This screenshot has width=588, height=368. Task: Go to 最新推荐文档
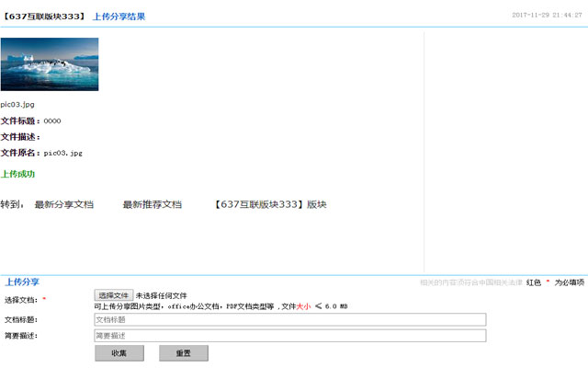click(152, 204)
